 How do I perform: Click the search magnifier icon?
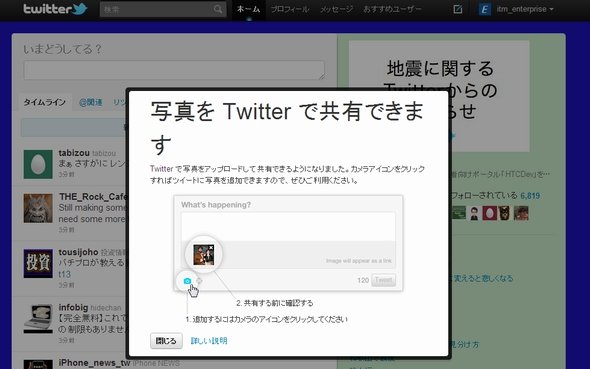(x=218, y=9)
